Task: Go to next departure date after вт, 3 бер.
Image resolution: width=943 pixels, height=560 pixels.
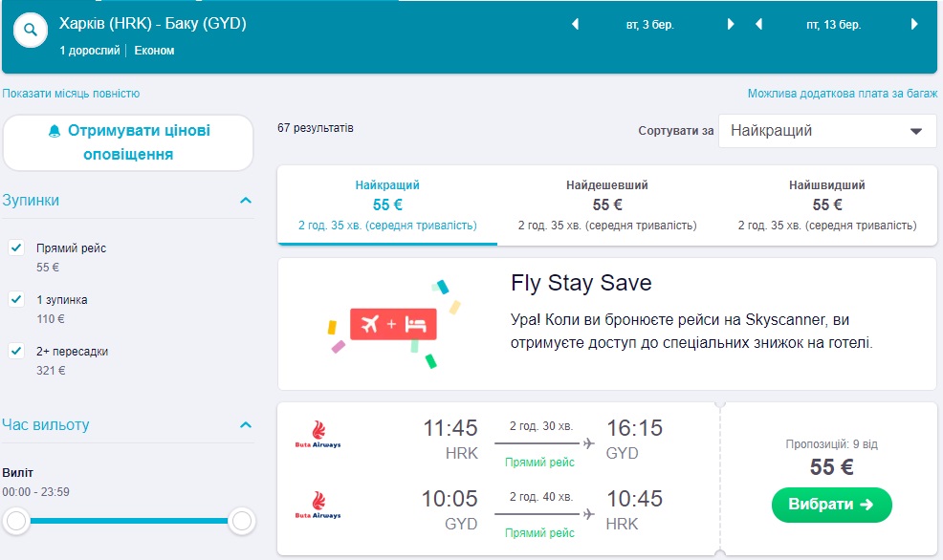Action: 731,25
